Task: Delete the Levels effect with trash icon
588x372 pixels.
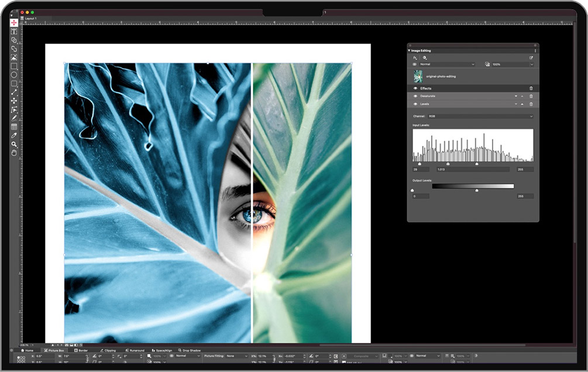Action: 531,104
